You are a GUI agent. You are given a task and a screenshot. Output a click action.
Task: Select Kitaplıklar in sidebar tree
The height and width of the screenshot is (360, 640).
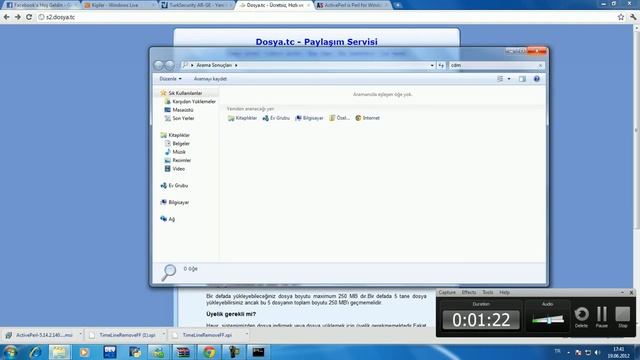[175, 135]
